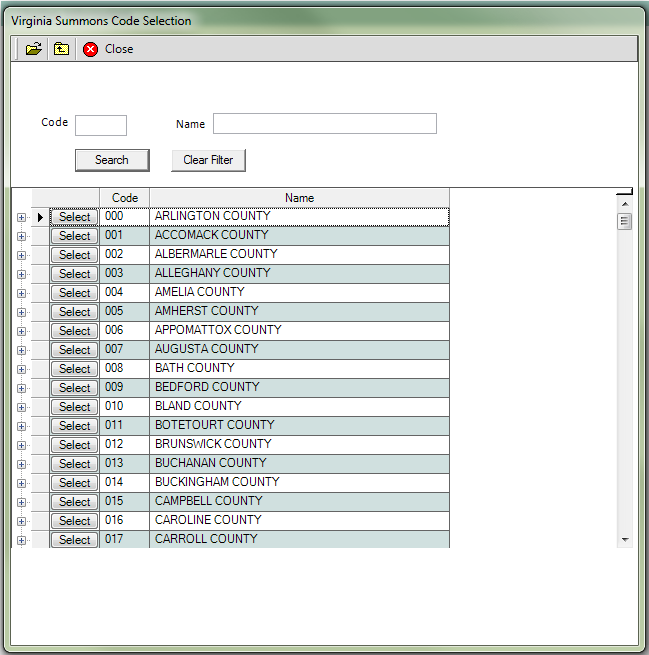Focus the Code input field
This screenshot has height=655, width=649.
point(101,125)
